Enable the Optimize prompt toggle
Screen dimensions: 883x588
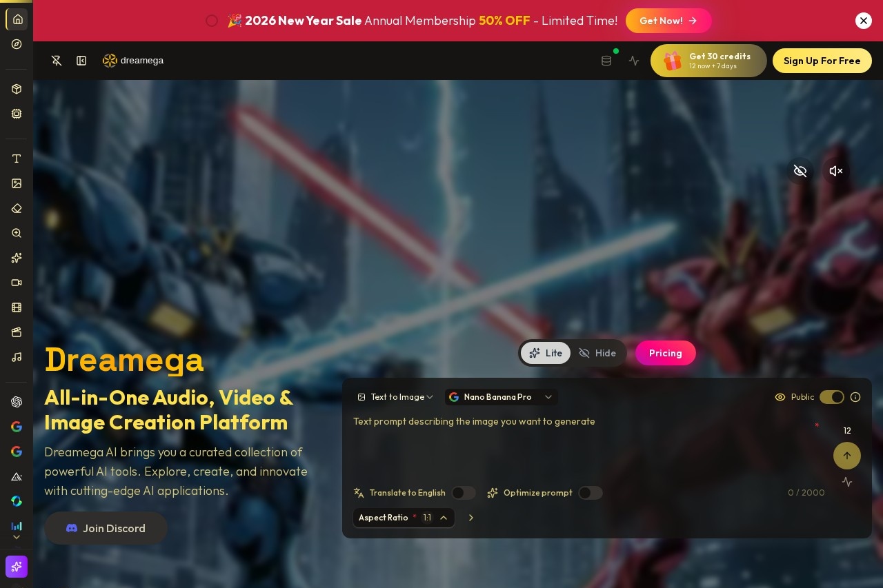591,493
